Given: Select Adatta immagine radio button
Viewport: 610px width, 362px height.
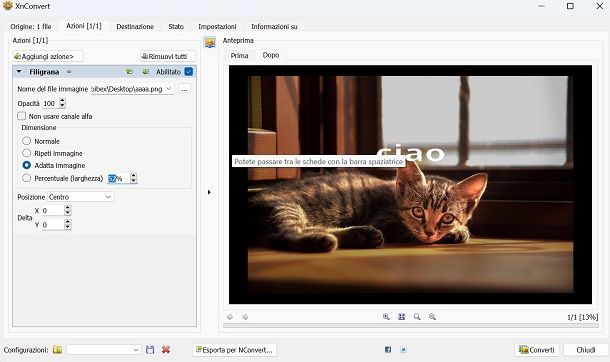Looking at the screenshot, I should point(26,165).
